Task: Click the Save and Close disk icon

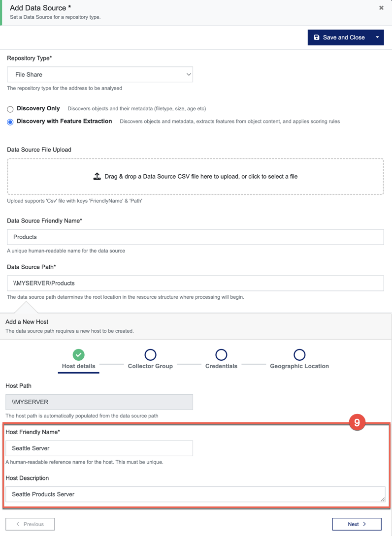Action: [x=317, y=37]
